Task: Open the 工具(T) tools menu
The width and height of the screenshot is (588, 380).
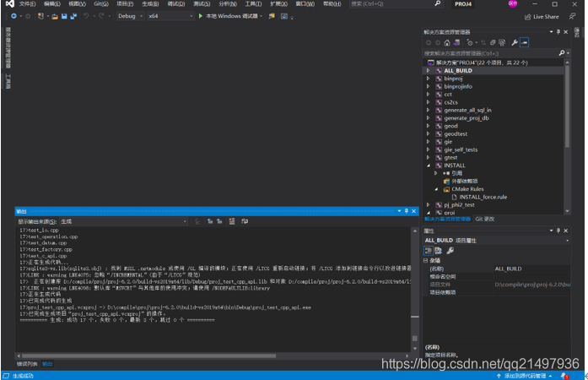Action: coord(253,3)
